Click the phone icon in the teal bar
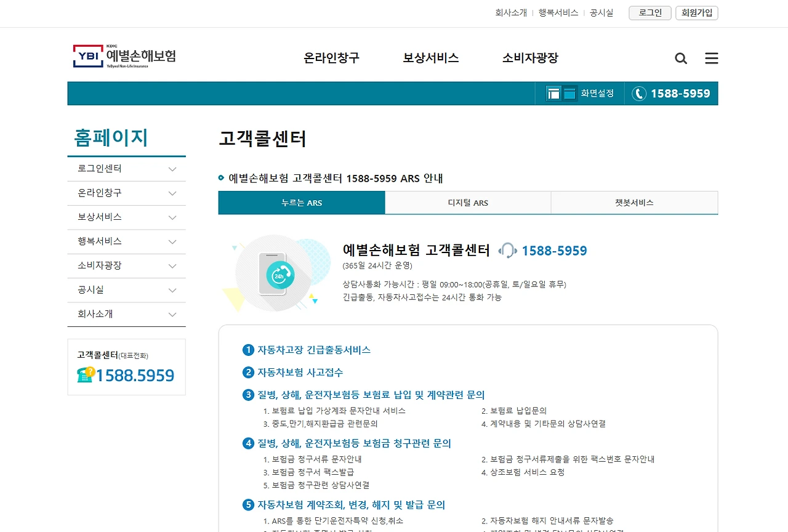788x532 pixels. pos(639,94)
